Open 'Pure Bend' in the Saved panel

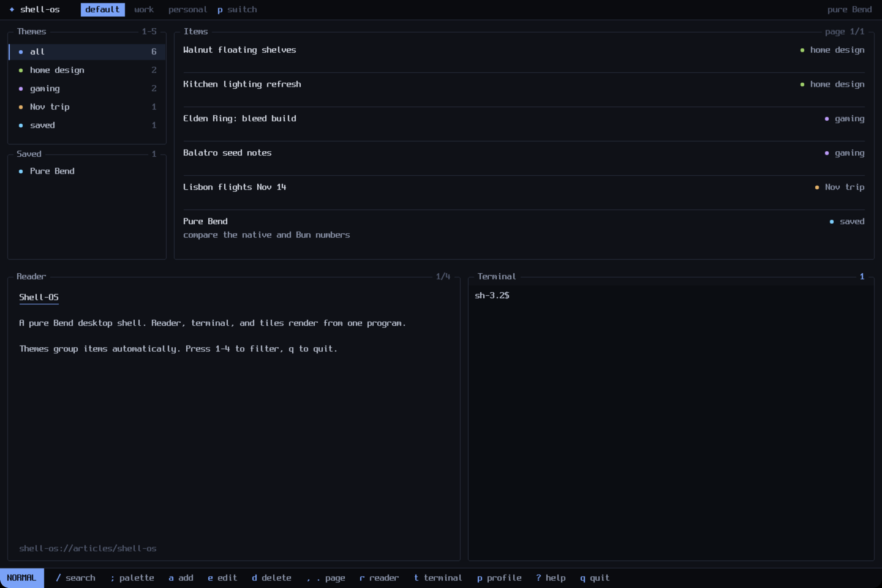pos(87,171)
